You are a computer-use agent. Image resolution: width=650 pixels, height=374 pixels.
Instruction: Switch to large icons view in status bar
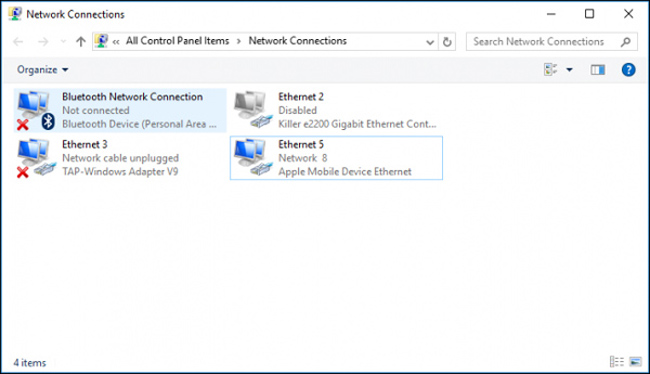click(x=635, y=362)
